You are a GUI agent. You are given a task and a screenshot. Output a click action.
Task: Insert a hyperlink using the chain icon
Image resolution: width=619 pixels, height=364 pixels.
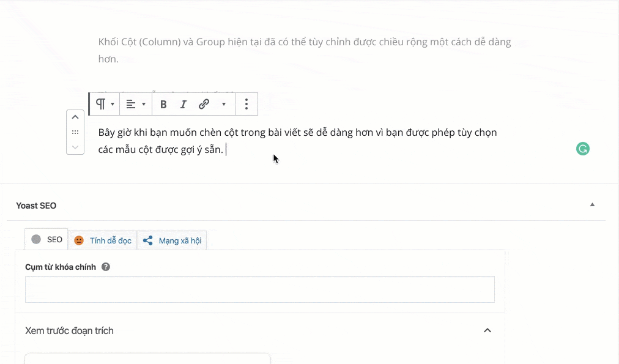point(203,104)
